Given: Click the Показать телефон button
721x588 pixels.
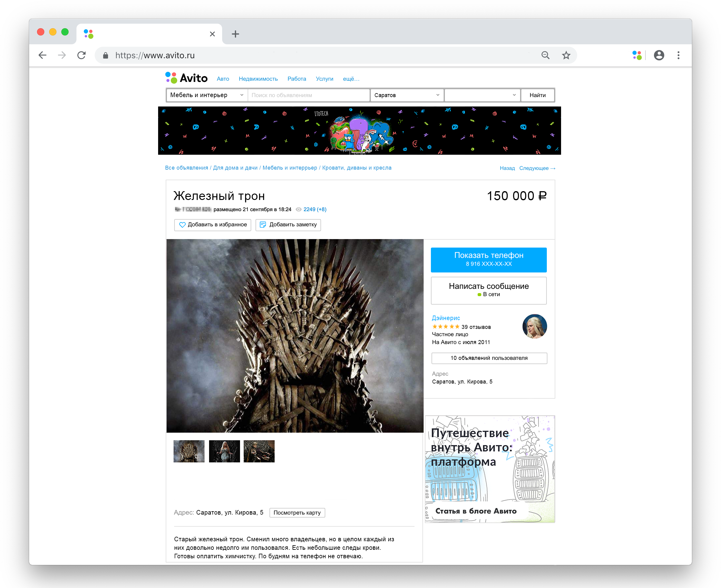Looking at the screenshot, I should click(x=489, y=260).
